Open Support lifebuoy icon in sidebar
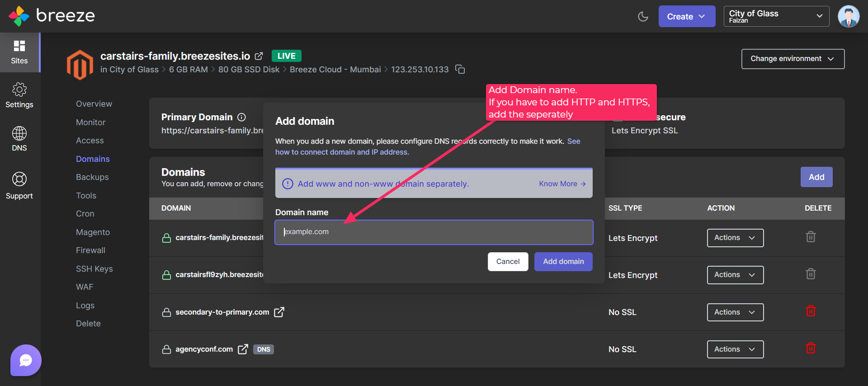 [19, 185]
